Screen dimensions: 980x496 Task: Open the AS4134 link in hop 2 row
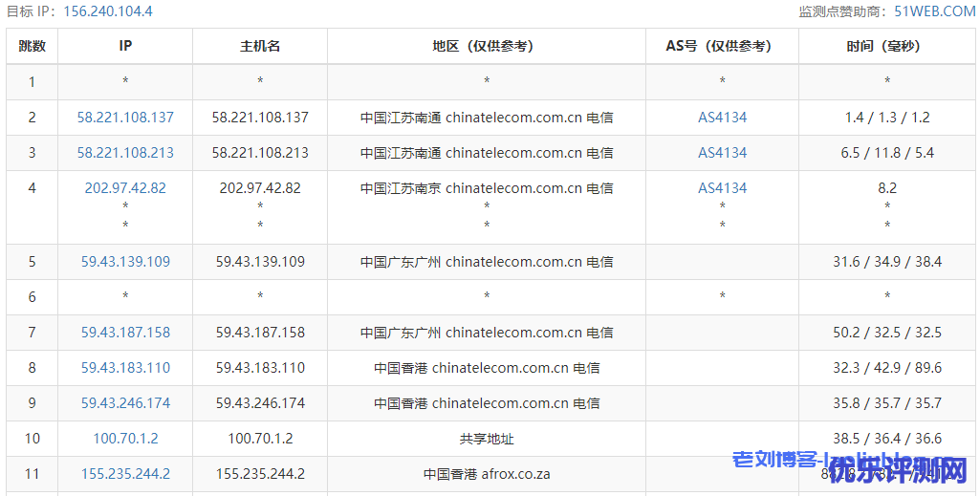click(722, 118)
